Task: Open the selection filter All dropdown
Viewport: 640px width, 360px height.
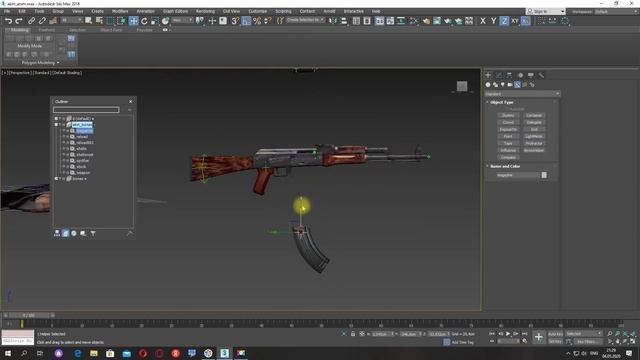Action: point(71,20)
